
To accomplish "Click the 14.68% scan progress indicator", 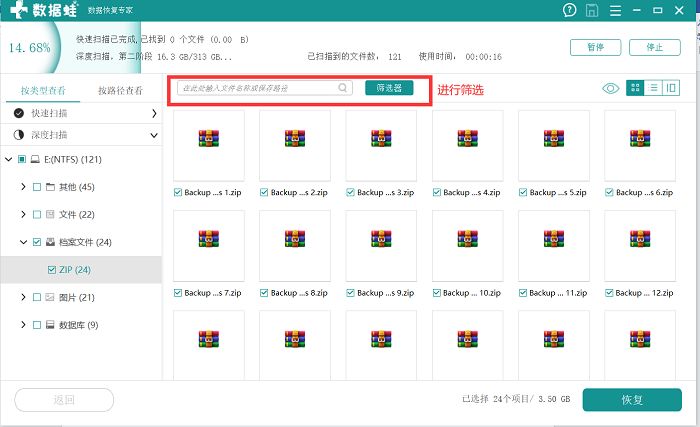I will pyautogui.click(x=29, y=47).
